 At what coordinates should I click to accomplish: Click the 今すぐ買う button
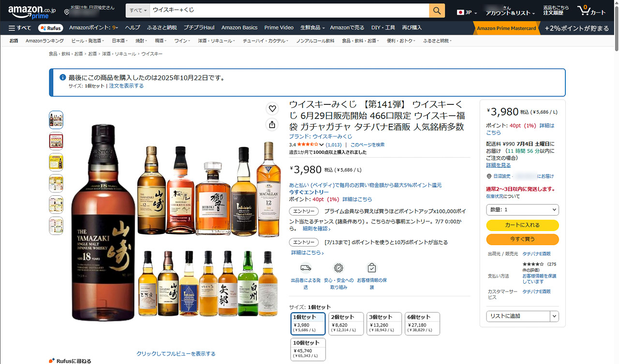[x=522, y=239]
